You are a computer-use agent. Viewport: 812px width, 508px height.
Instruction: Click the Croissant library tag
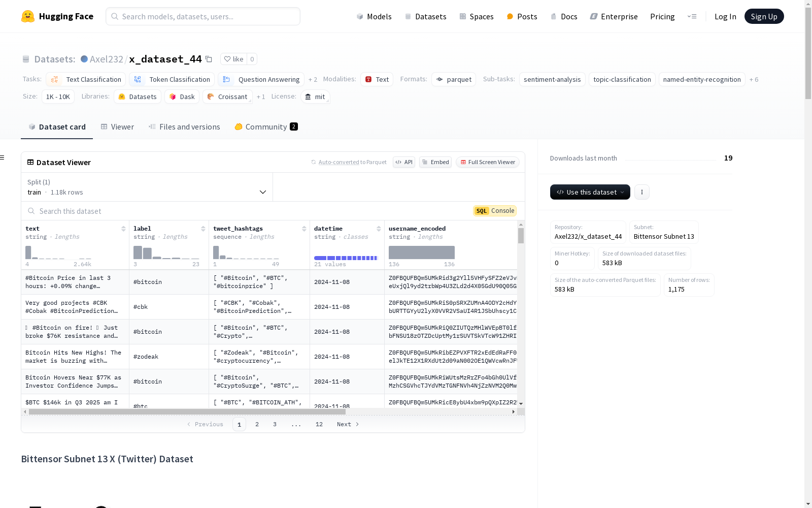pyautogui.click(x=227, y=97)
